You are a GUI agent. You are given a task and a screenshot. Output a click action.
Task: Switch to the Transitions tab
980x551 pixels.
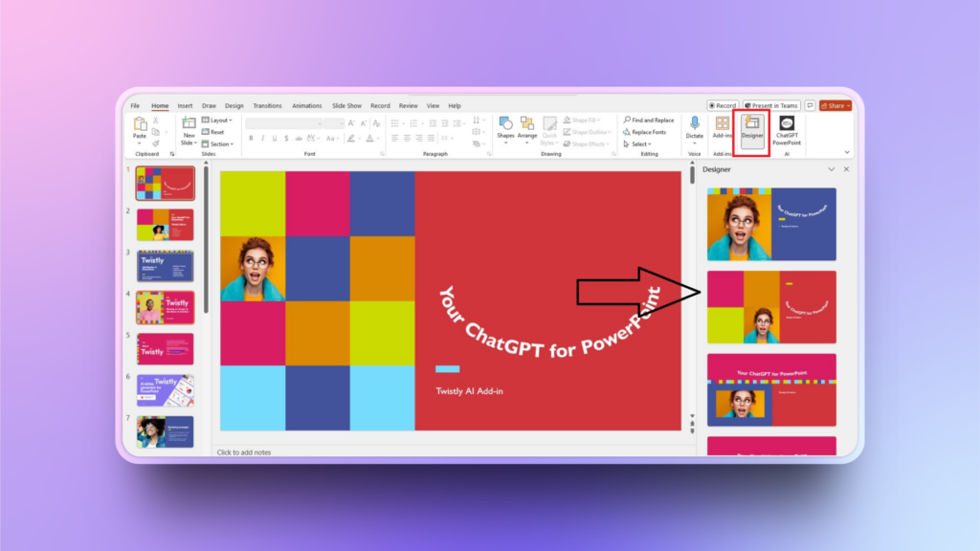(x=267, y=105)
